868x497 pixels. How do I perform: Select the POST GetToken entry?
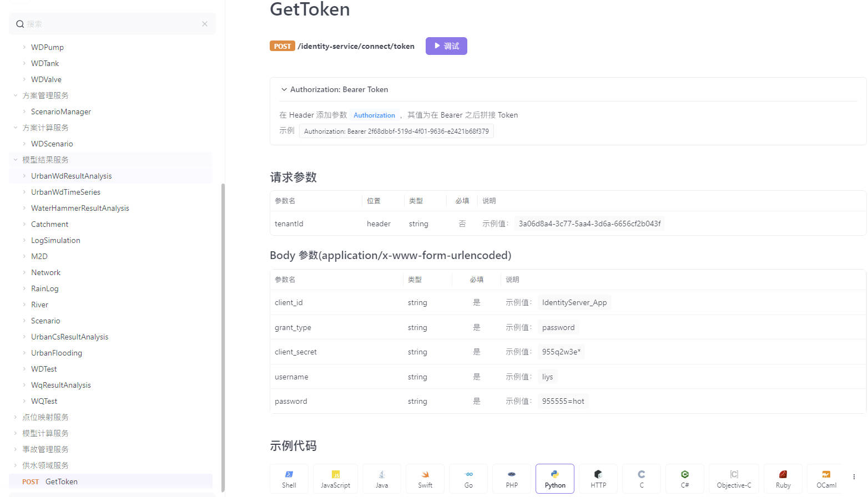pyautogui.click(x=110, y=481)
